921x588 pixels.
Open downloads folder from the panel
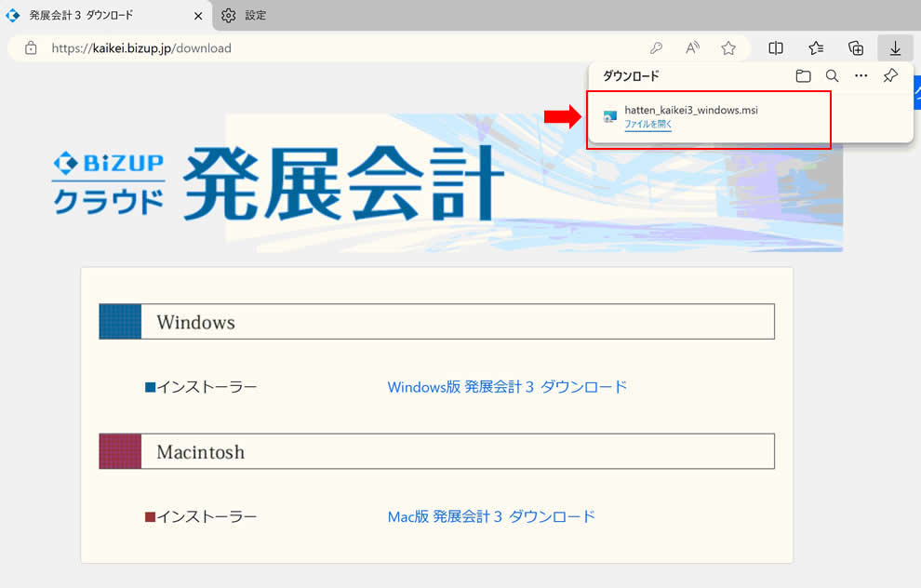(803, 75)
